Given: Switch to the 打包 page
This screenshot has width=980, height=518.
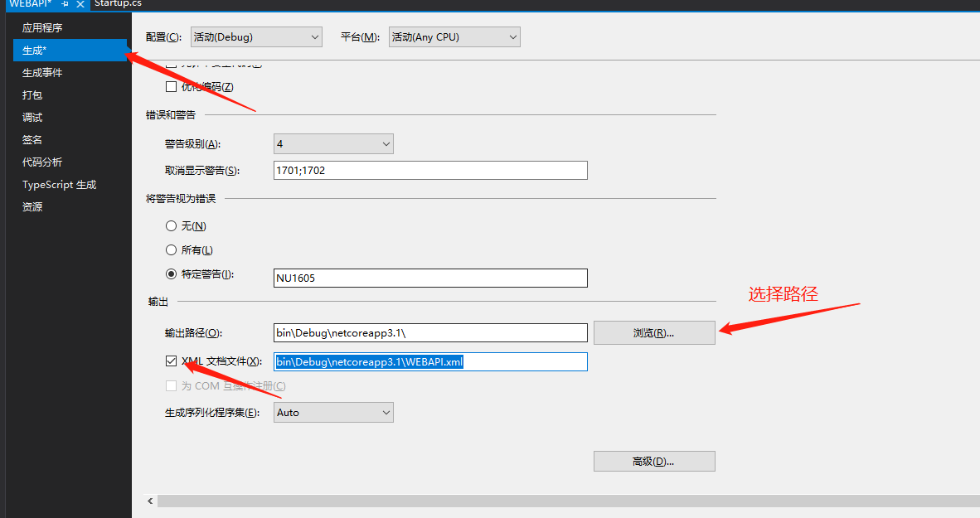Looking at the screenshot, I should pyautogui.click(x=32, y=95).
